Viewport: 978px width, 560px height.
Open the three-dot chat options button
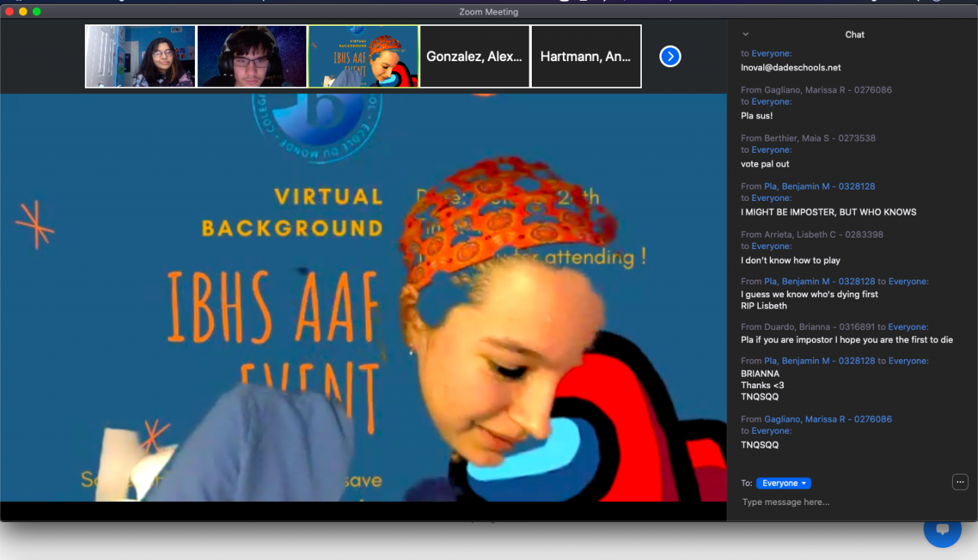point(960,482)
